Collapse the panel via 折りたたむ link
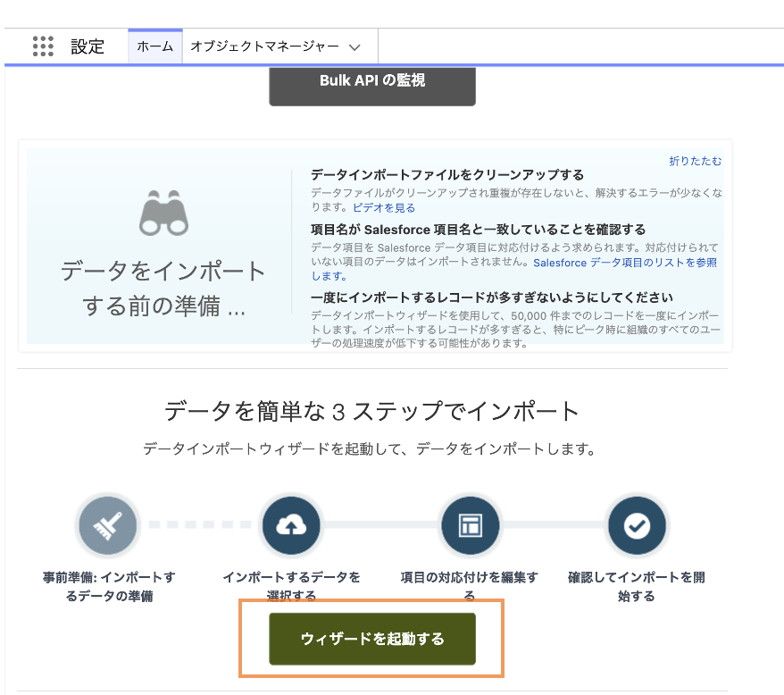The image size is (784, 695). click(695, 161)
